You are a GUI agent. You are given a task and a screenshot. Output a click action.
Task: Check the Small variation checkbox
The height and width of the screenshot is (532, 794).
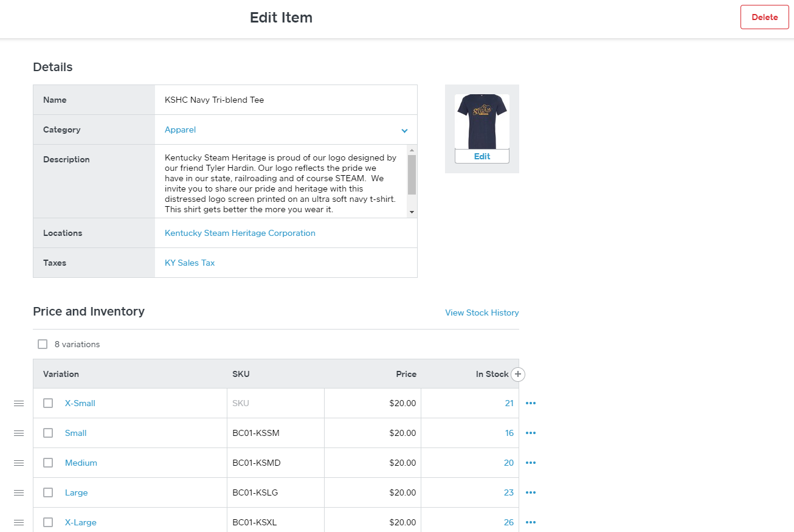48,433
